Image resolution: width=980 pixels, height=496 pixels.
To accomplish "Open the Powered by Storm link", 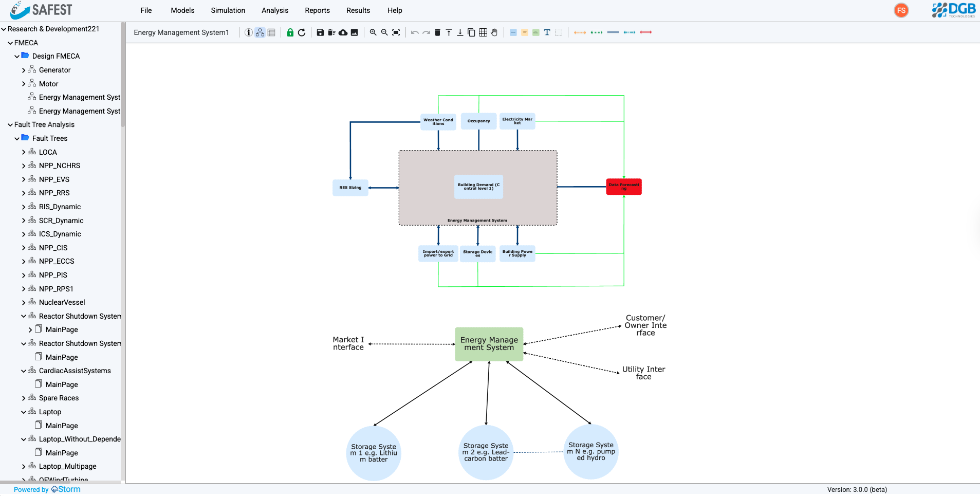I will coord(46,489).
